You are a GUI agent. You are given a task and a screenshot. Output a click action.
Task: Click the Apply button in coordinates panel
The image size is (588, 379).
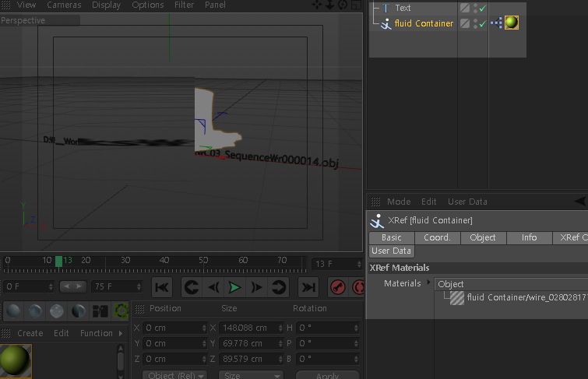pyautogui.click(x=327, y=375)
